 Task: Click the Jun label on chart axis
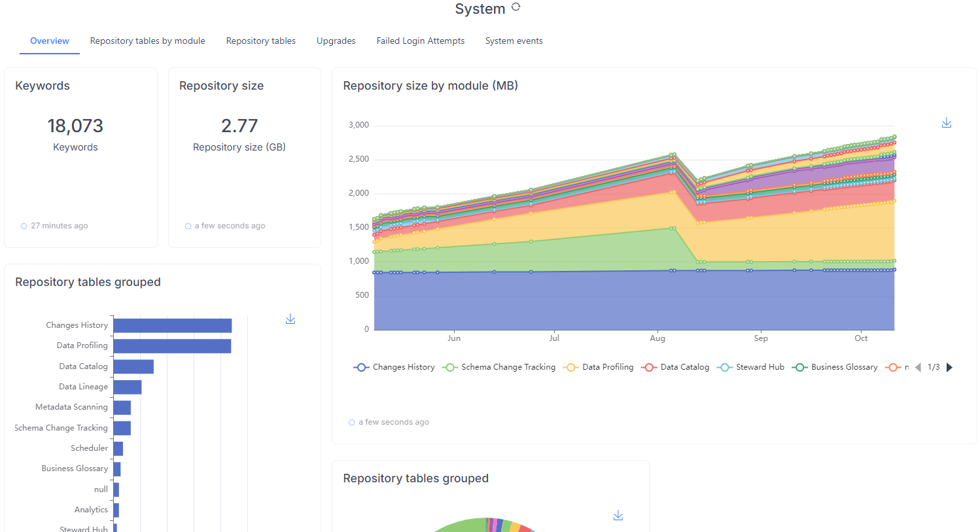[454, 338]
